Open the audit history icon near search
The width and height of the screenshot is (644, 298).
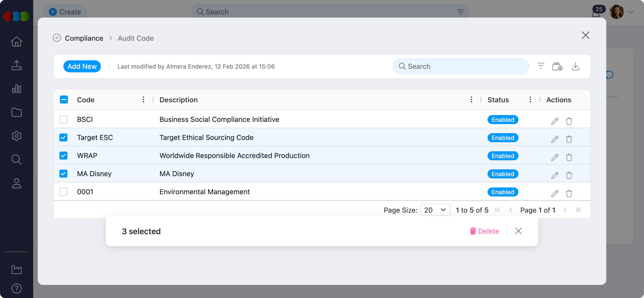pos(557,66)
